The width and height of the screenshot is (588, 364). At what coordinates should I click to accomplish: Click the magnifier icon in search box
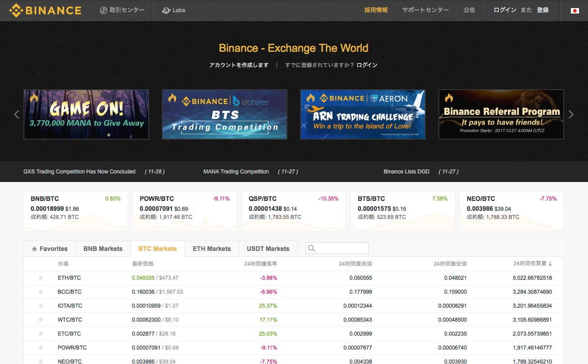311,249
